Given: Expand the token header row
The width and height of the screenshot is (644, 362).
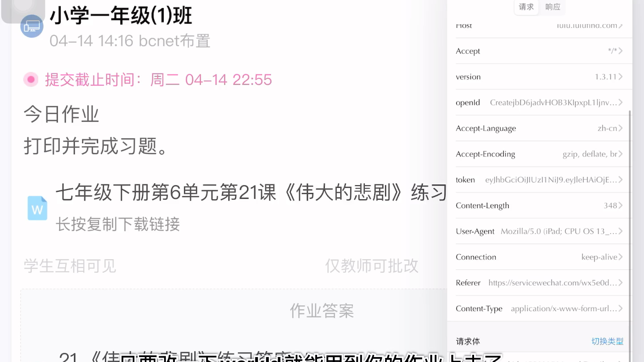Looking at the screenshot, I should (x=539, y=180).
